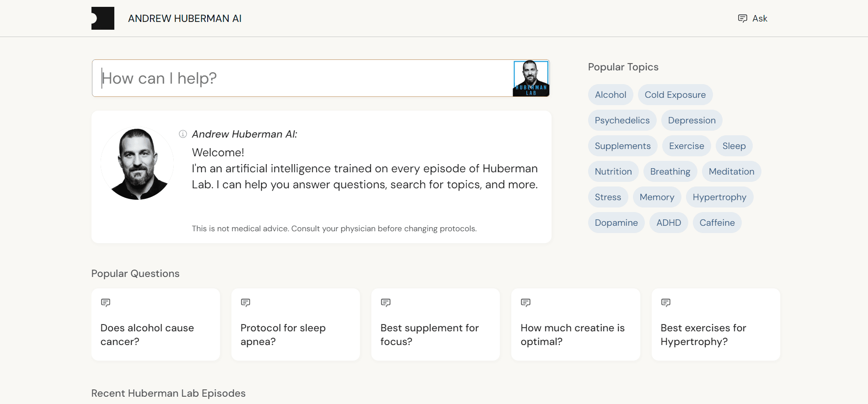Select the Cold Exposure topic
The height and width of the screenshot is (404, 868).
click(x=675, y=95)
